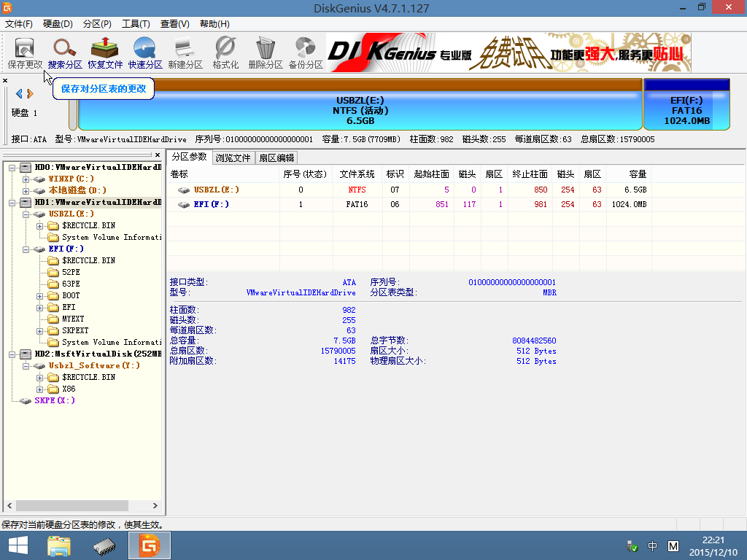Go to the previous disk with blue arrow
The width and height of the screenshot is (747, 560).
point(19,94)
